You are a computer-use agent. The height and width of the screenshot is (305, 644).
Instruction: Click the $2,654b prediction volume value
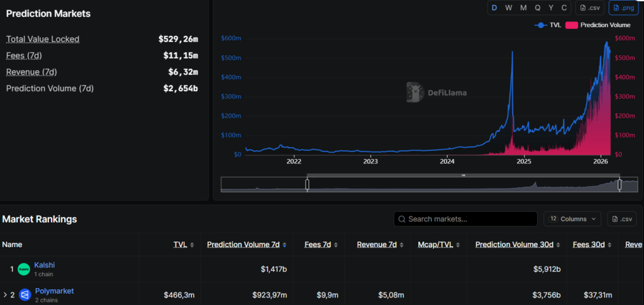(x=180, y=89)
